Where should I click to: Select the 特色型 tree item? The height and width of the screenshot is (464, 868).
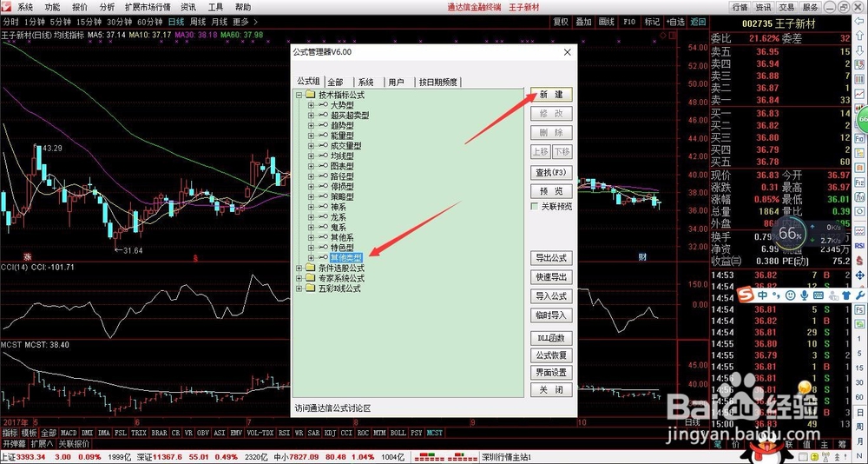coord(342,248)
